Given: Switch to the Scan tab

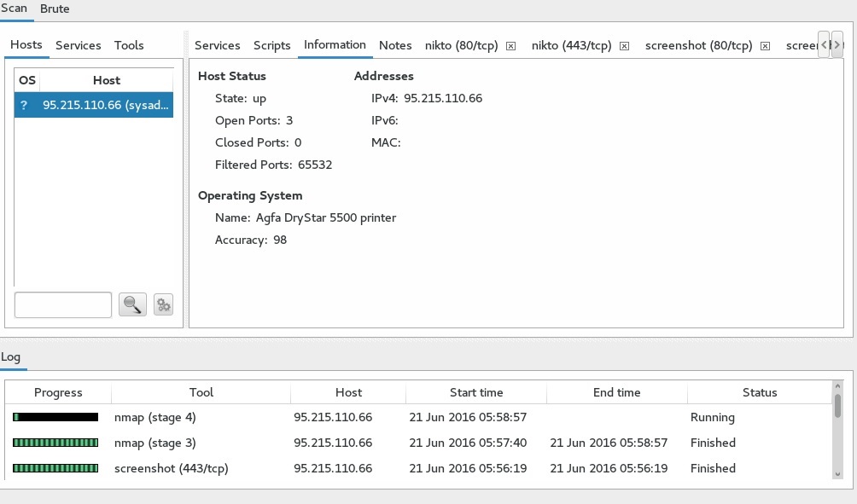Looking at the screenshot, I should pos(15,9).
